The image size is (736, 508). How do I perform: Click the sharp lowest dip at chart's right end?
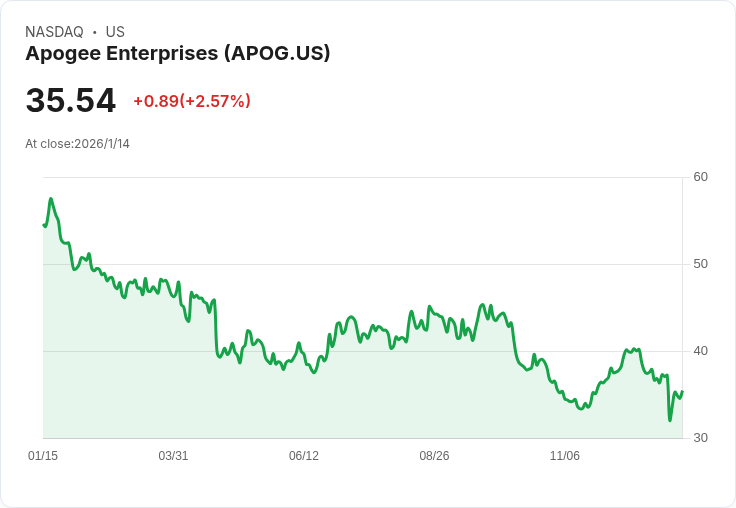(670, 420)
